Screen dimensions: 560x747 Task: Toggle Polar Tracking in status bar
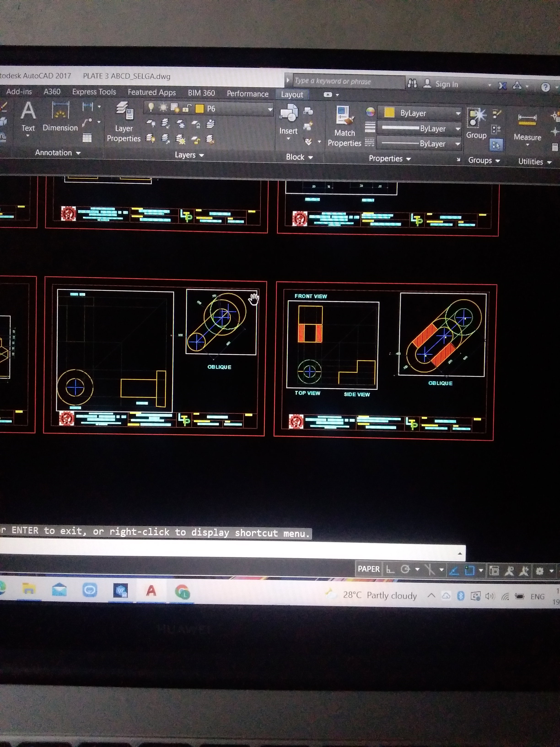pyautogui.click(x=405, y=570)
